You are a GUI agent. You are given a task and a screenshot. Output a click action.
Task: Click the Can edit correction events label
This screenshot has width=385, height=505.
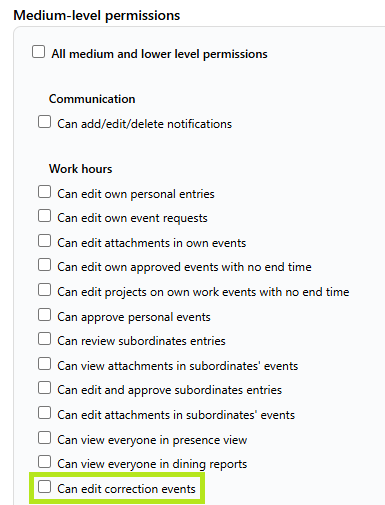click(x=126, y=489)
